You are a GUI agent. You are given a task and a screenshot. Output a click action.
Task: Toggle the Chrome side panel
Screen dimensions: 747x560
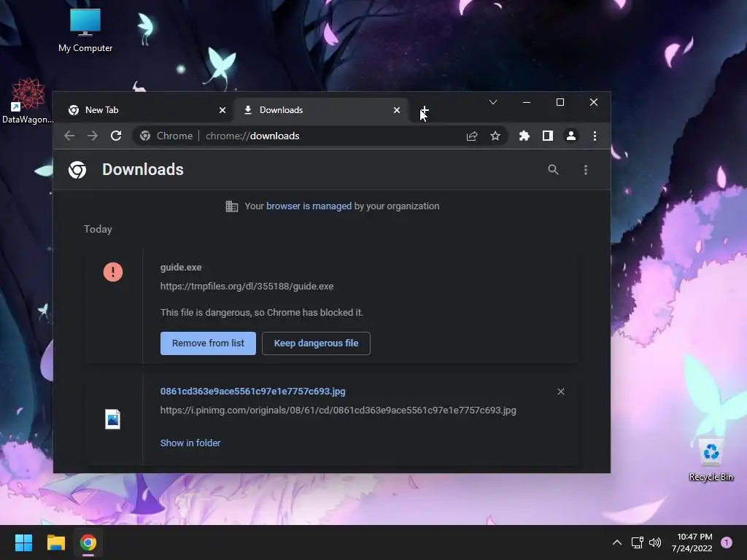pos(548,136)
